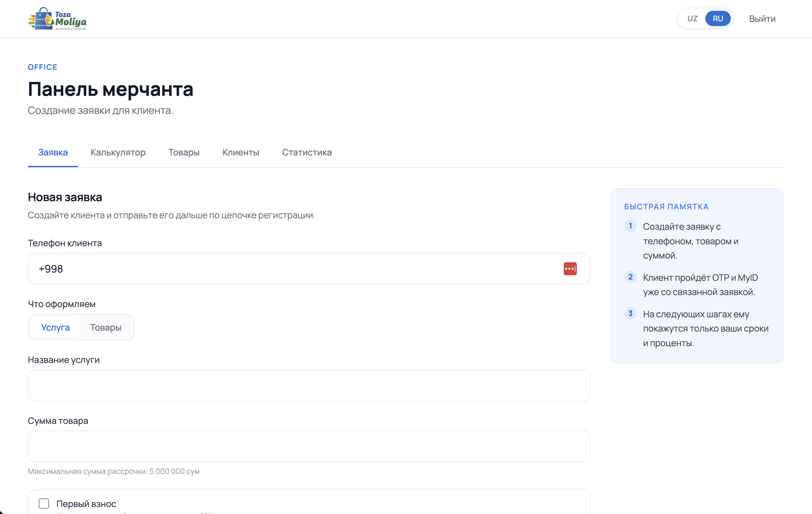Screen dimensions: 812x514
Task: Click step 3 badge in quick memo
Action: [630, 313]
